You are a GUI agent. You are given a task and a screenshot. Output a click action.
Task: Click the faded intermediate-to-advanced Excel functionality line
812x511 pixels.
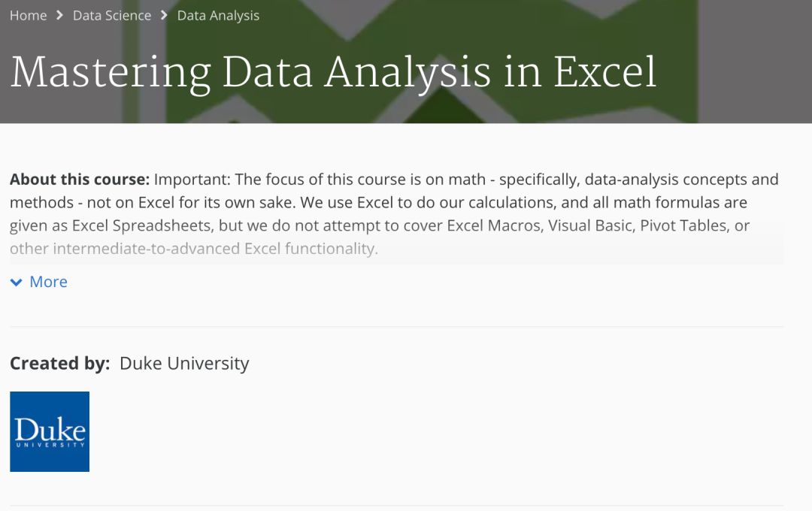pyautogui.click(x=194, y=249)
